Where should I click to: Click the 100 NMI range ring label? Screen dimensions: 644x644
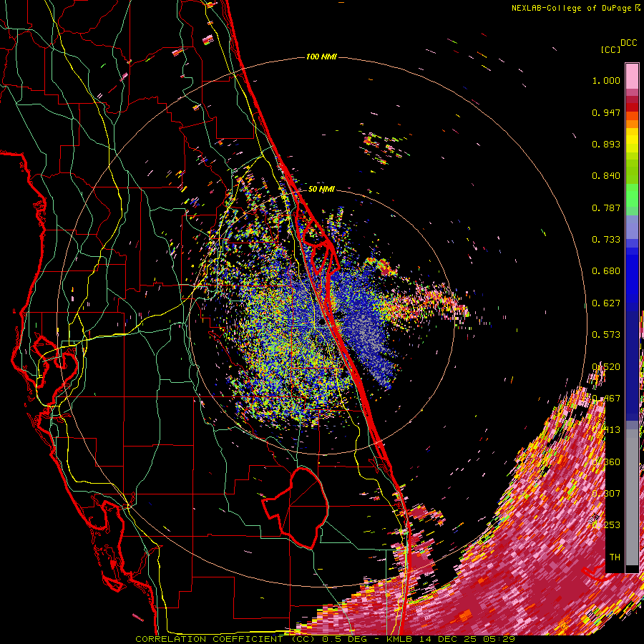(x=321, y=57)
